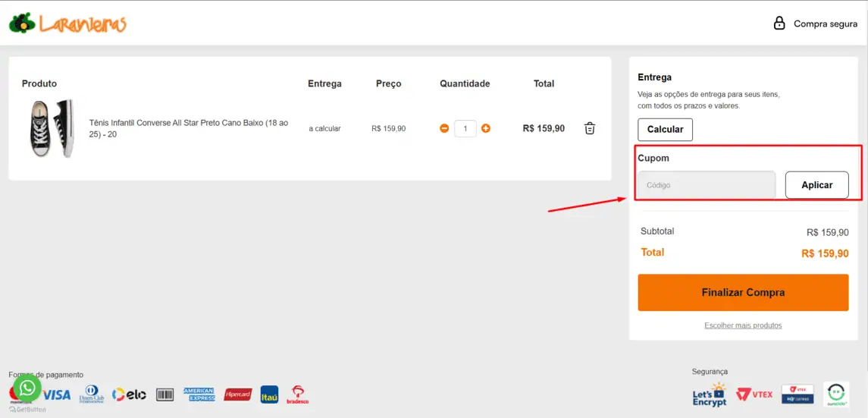Image resolution: width=868 pixels, height=418 pixels.
Task: Click the Bradesco payment icon
Action: pos(298,394)
